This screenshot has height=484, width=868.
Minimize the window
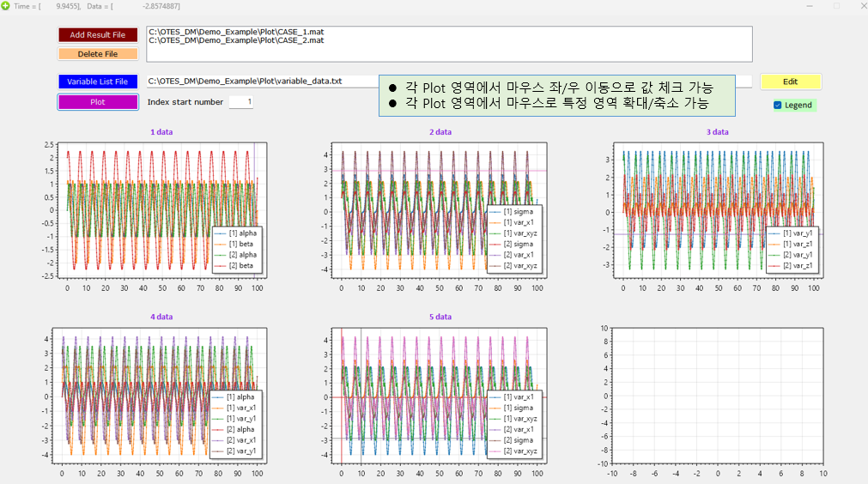pyautogui.click(x=810, y=6)
